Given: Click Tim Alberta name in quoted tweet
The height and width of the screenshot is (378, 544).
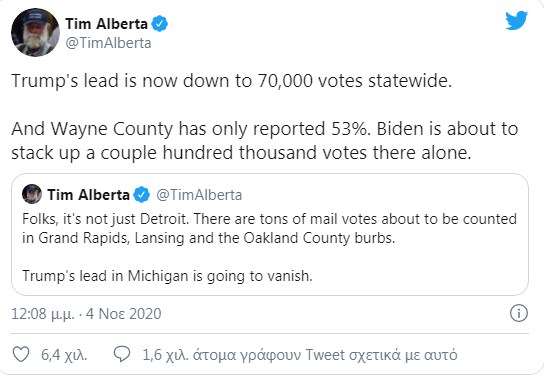Looking at the screenshot, I should [x=88, y=195].
